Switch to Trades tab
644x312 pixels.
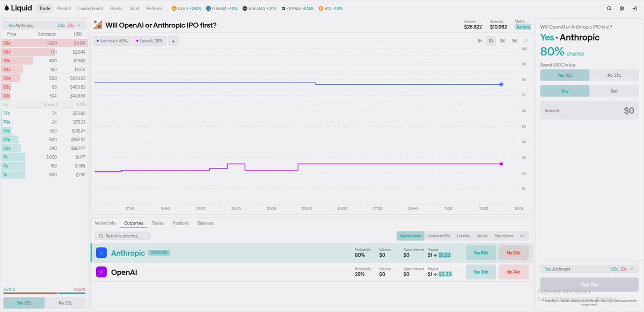pos(158,223)
